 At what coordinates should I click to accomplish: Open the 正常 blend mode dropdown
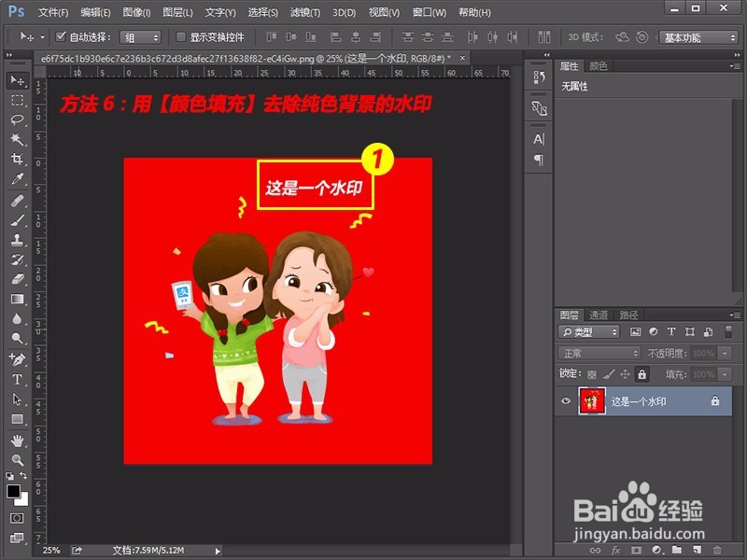(x=599, y=354)
